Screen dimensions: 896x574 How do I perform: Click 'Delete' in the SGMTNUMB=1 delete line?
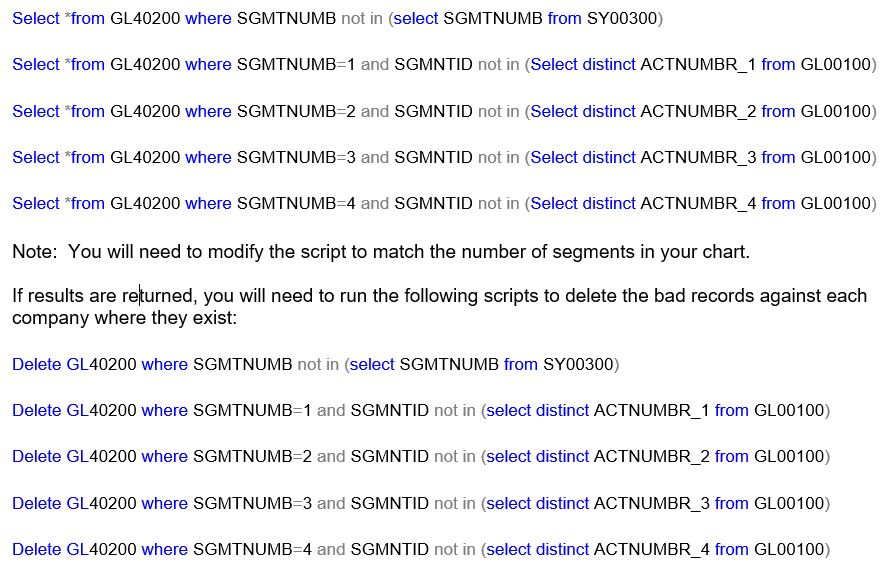click(x=37, y=411)
